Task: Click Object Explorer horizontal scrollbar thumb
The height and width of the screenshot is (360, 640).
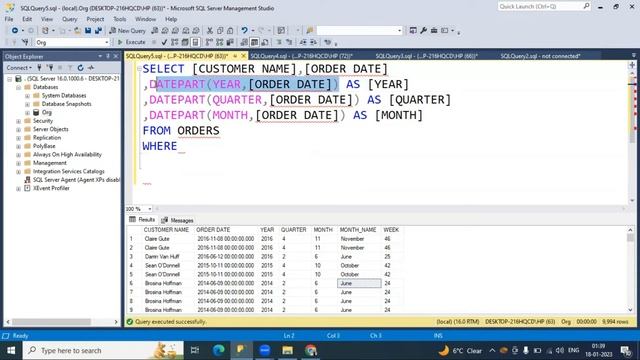Action: (51, 322)
